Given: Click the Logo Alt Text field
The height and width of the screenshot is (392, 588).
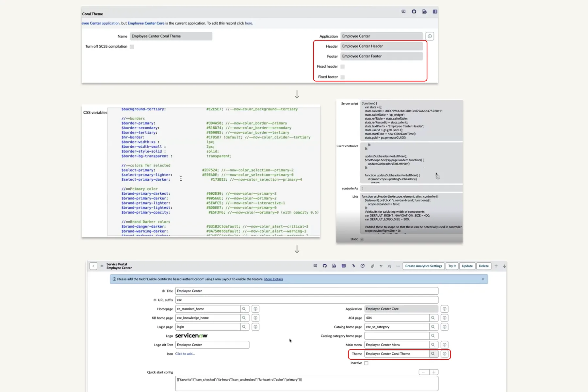Looking at the screenshot, I should coord(212,345).
